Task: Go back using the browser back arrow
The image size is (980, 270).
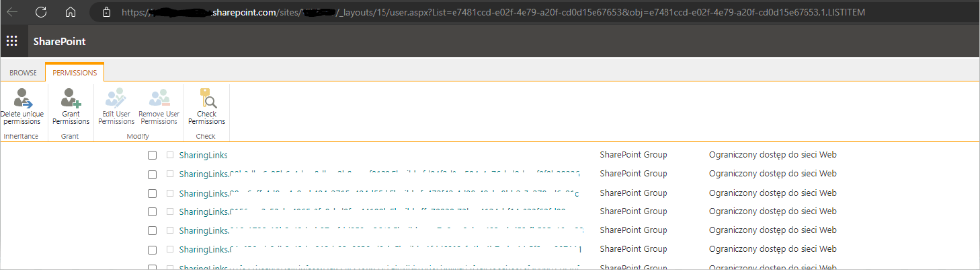Action: 12,11
